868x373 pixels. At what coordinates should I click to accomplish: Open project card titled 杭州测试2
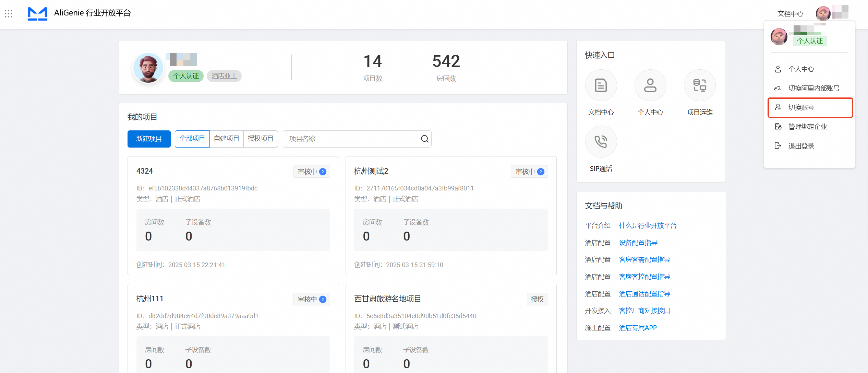click(x=451, y=216)
